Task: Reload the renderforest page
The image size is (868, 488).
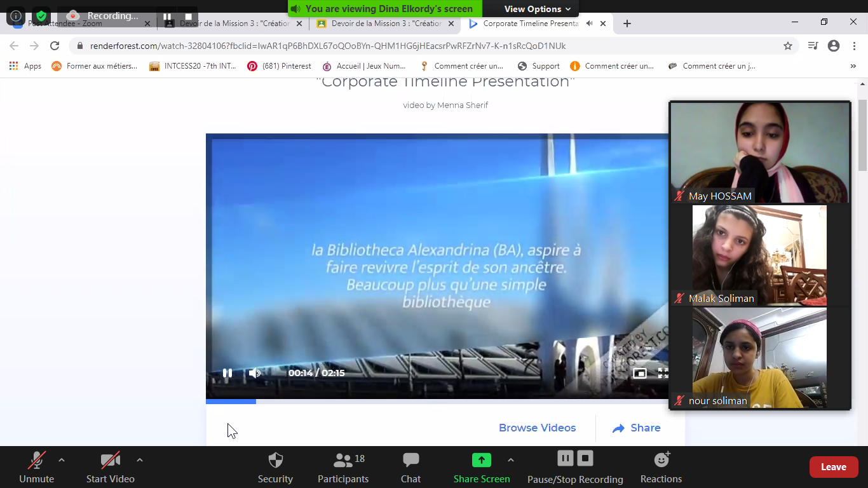Action: click(55, 46)
